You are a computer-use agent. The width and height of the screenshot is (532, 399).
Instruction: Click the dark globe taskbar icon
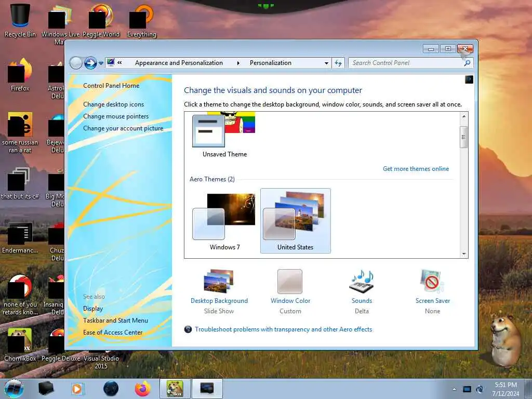(x=111, y=389)
